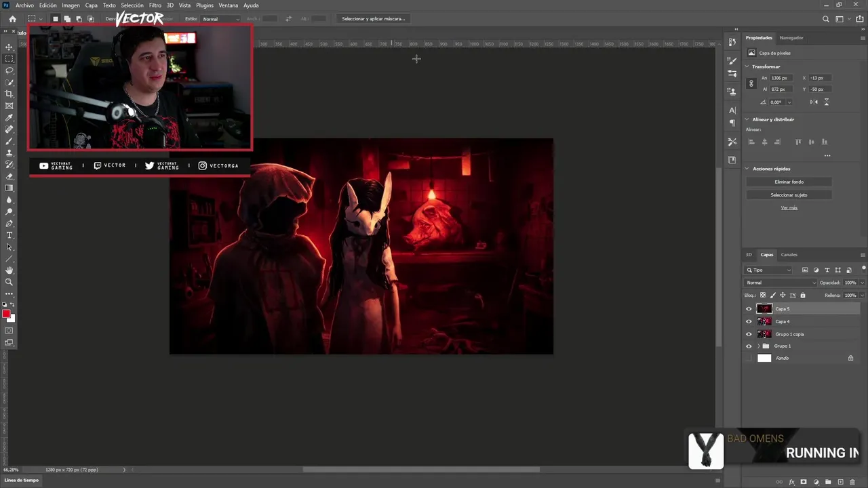Delete the selected layer
868x488 pixels.
click(852, 482)
